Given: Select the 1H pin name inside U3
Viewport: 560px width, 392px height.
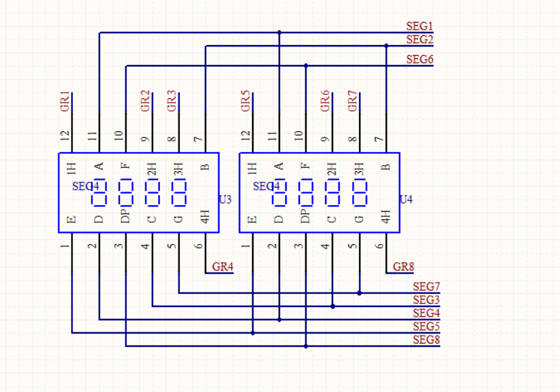Looking at the screenshot, I should click(x=72, y=168).
